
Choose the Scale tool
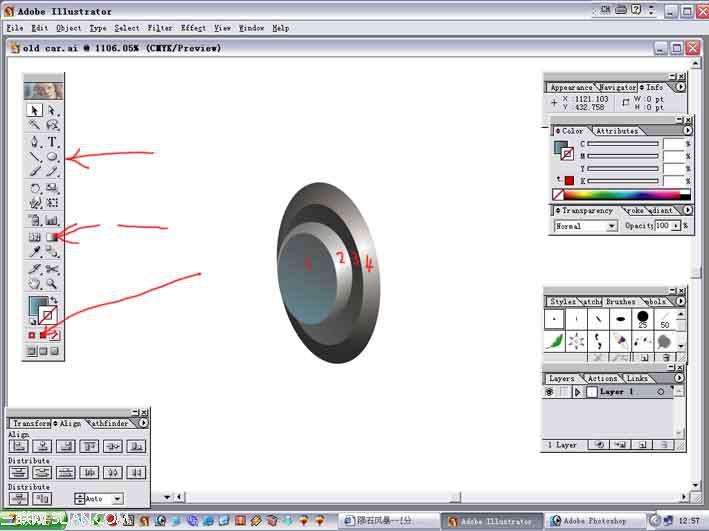(52, 188)
